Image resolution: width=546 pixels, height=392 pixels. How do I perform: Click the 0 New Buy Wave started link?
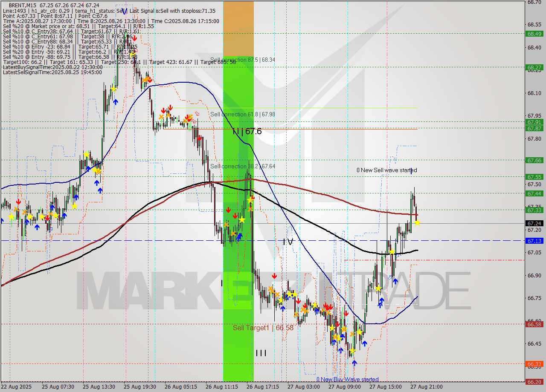point(348,379)
